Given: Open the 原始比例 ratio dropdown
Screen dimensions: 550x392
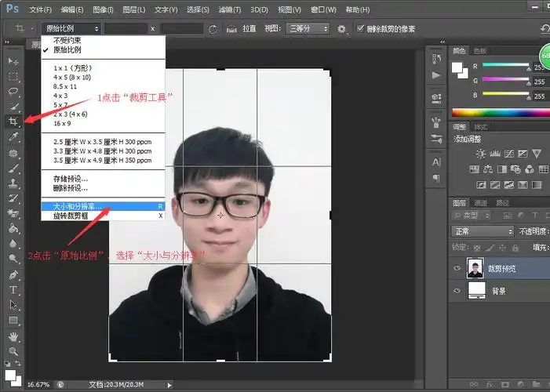Looking at the screenshot, I should tap(71, 29).
